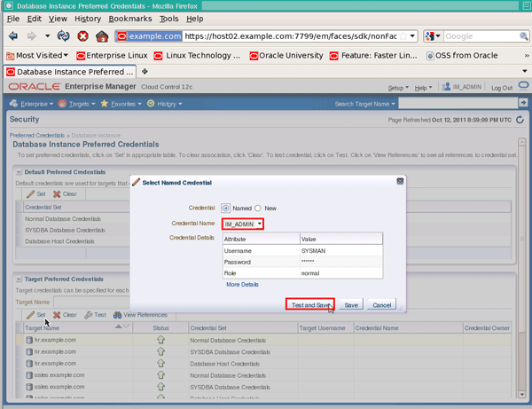This screenshot has width=532, height=409.
Task: Collapse the Target Preferred Credentials section
Action: point(19,279)
